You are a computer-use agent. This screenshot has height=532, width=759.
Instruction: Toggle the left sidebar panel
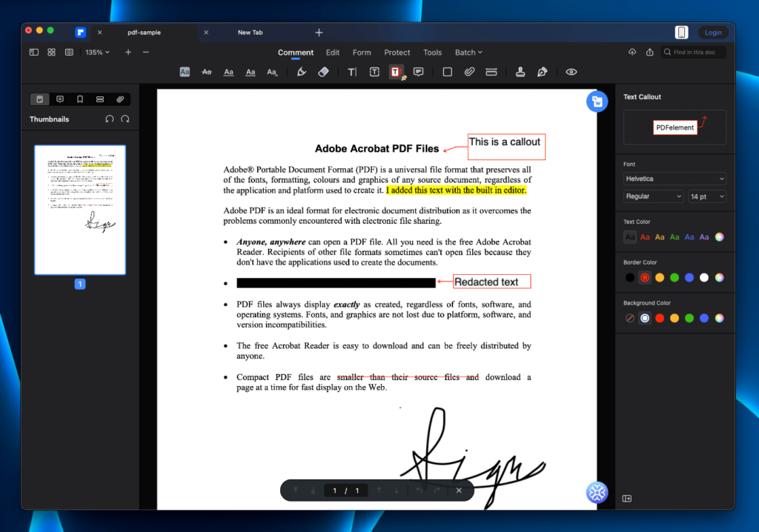(34, 53)
